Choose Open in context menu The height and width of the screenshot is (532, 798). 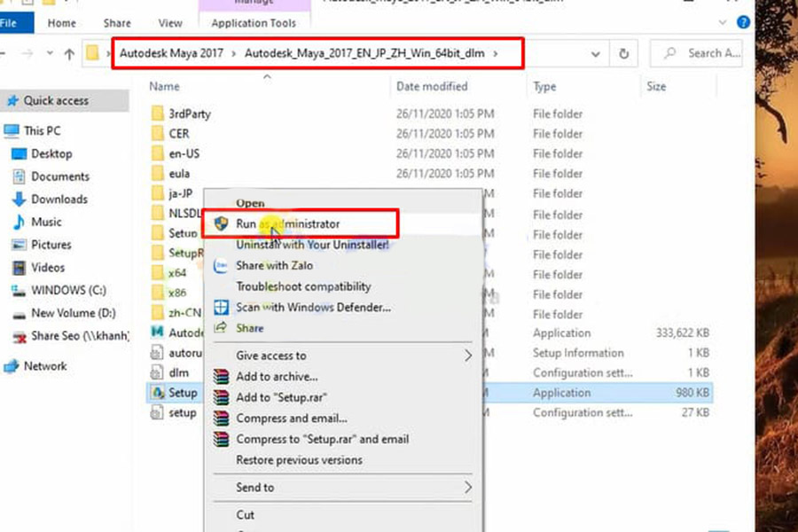250,203
